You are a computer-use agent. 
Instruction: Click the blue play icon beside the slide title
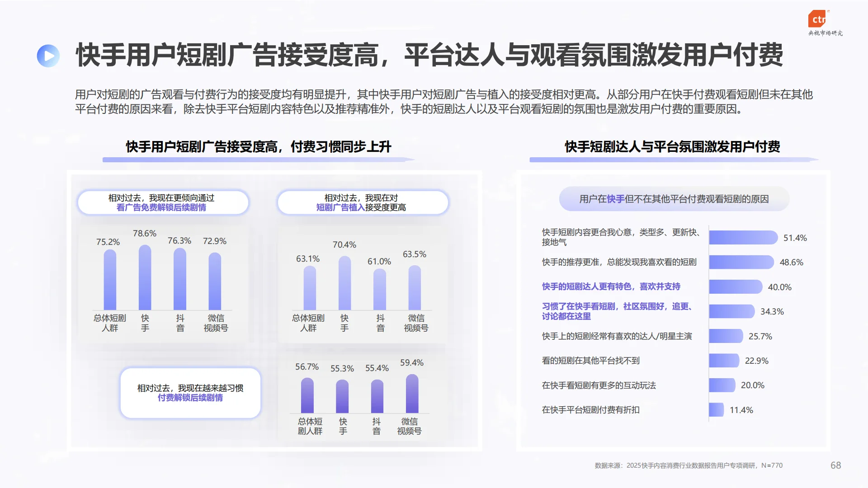(x=48, y=55)
